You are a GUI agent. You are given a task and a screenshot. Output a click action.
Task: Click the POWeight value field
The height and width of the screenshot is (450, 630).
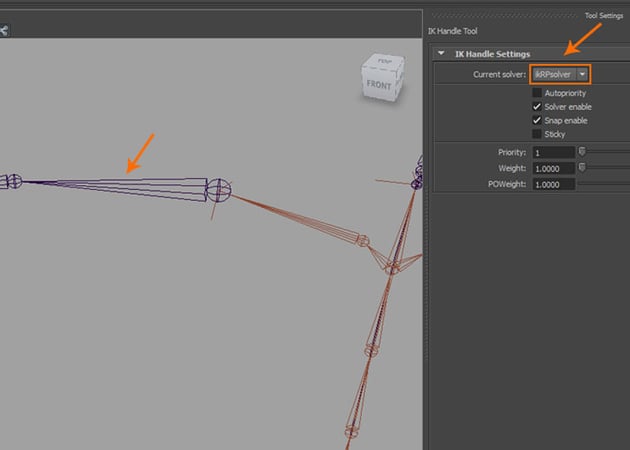coord(553,184)
